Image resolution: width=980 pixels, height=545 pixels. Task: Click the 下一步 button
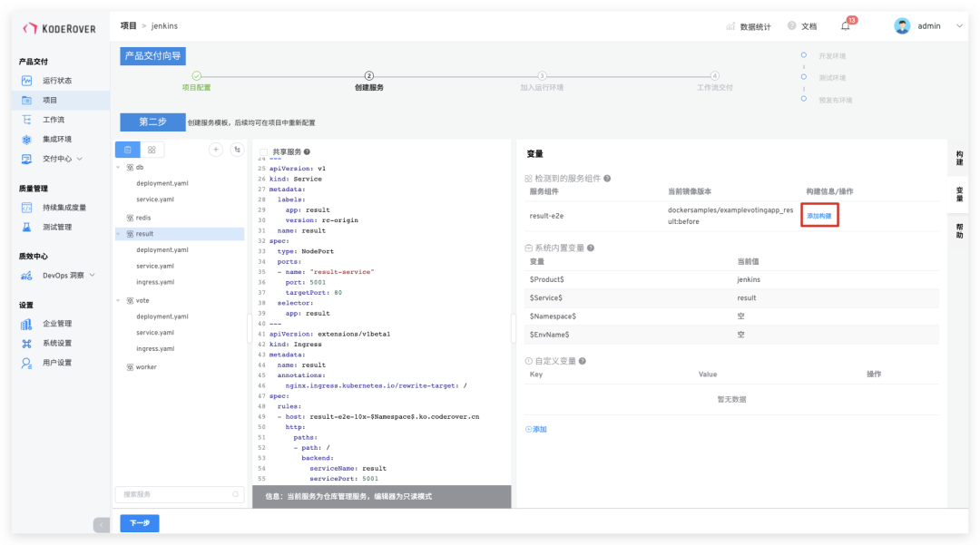click(x=140, y=523)
